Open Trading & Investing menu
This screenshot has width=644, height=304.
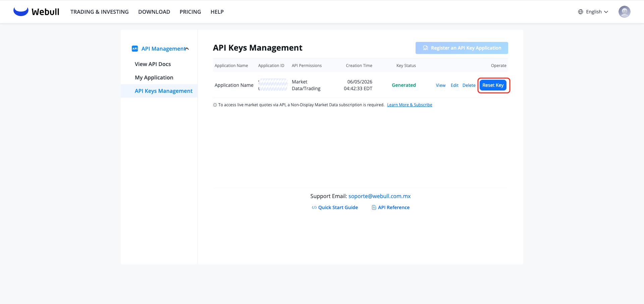pos(100,12)
